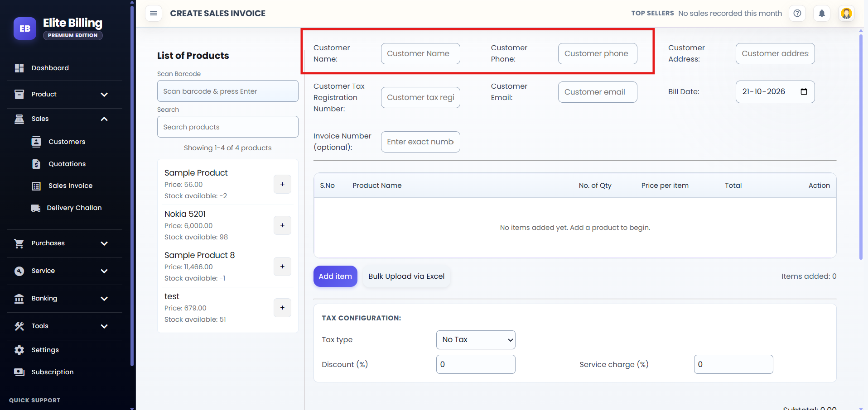Click 'No. of Qty' column header
868x410 pixels.
click(595, 186)
